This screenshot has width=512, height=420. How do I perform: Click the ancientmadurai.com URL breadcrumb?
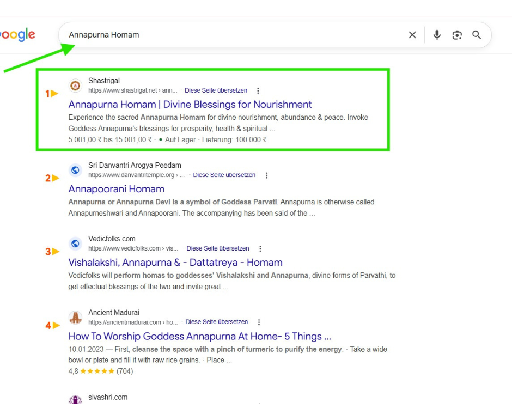point(133,322)
